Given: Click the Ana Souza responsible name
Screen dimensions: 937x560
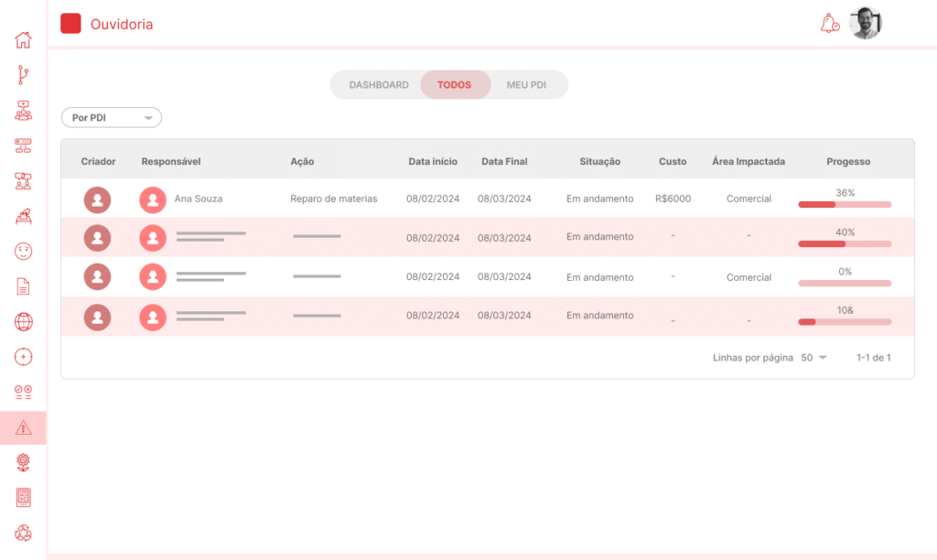Looking at the screenshot, I should 199,199.
